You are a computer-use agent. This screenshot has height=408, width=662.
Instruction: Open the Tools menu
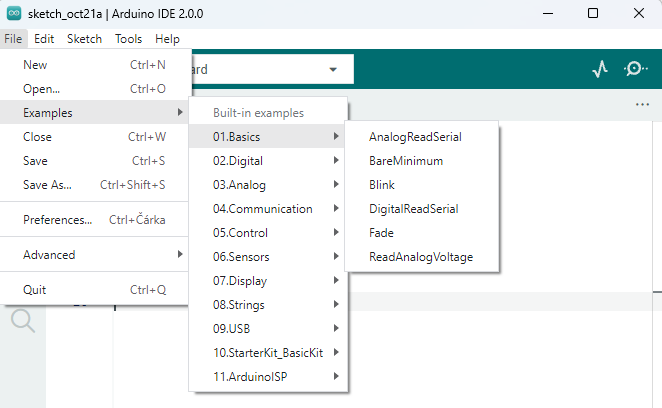coord(128,39)
